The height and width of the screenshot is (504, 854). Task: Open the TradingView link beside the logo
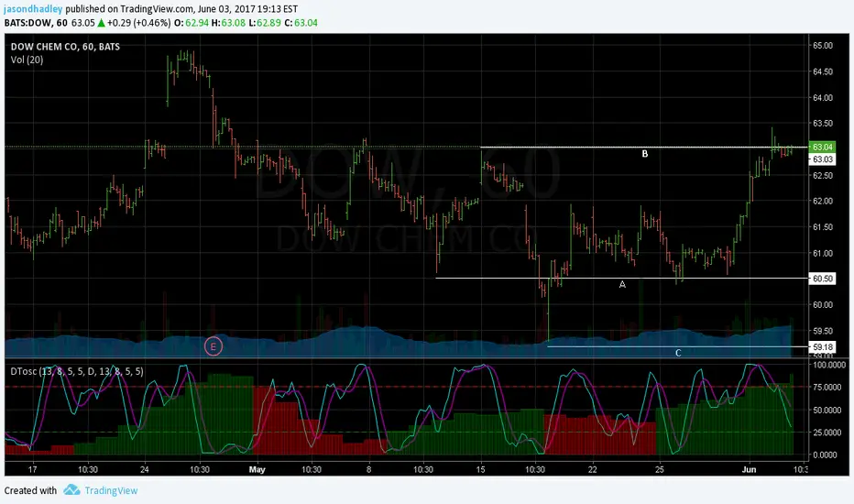pos(111,490)
